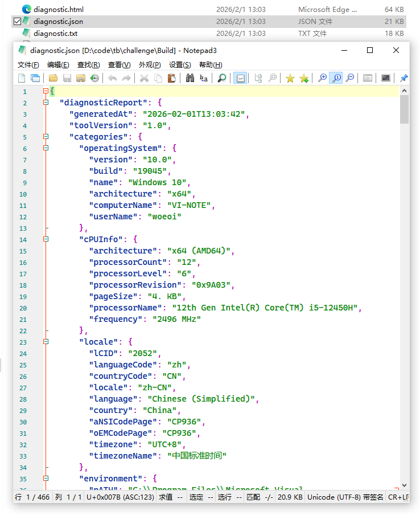Click the Zoom out magnifier icon
Screen dimensions: 420x515
[350, 78]
